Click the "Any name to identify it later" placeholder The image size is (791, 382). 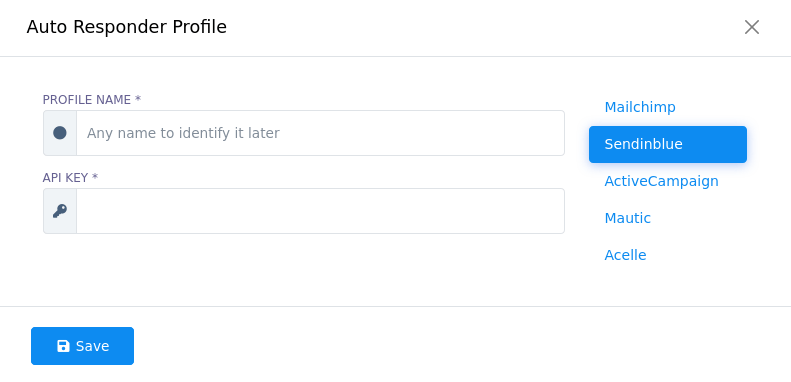pyautogui.click(x=183, y=133)
